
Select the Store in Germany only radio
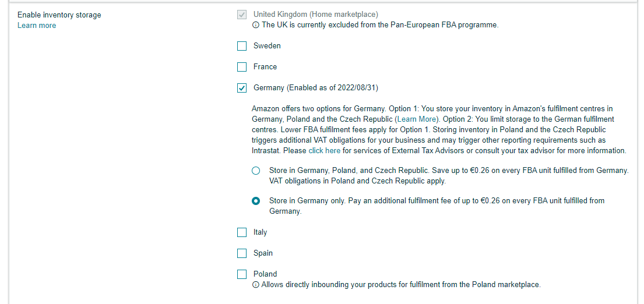256,201
